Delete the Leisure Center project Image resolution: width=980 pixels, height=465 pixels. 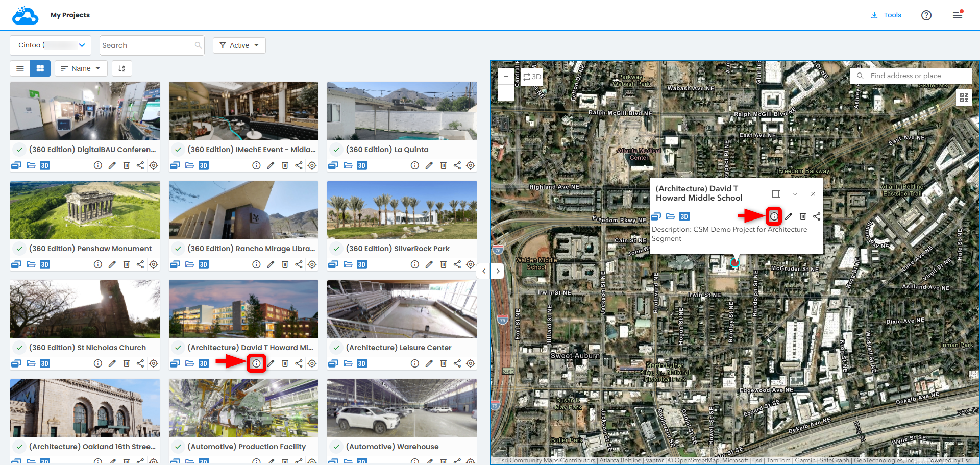[x=443, y=363]
